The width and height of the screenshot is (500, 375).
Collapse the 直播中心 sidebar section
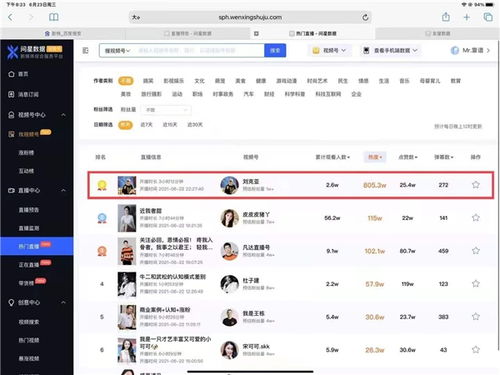tap(63, 190)
